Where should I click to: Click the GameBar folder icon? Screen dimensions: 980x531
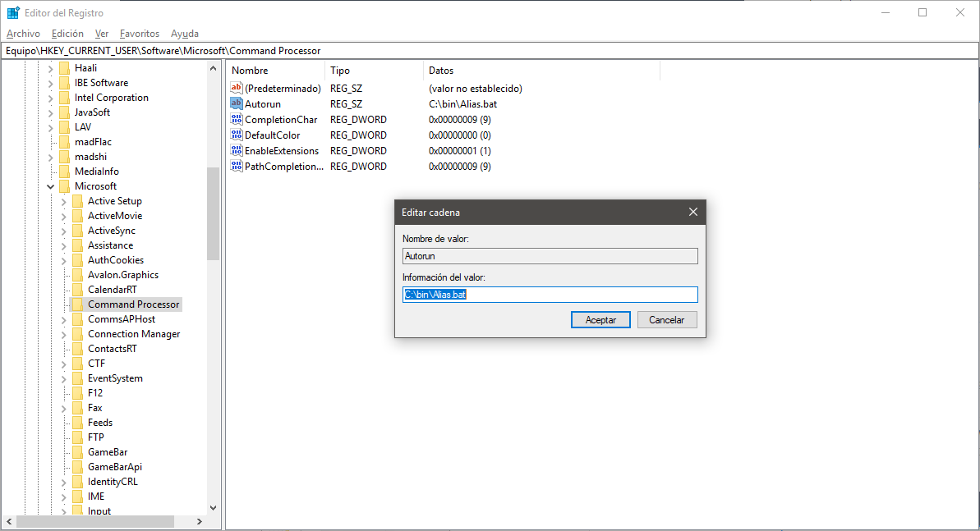tap(77, 452)
